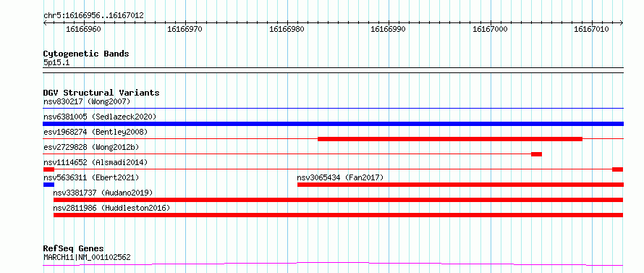The height and width of the screenshot is (273, 644).
Task: Click ruler position 16167000
Action: [x=491, y=29]
